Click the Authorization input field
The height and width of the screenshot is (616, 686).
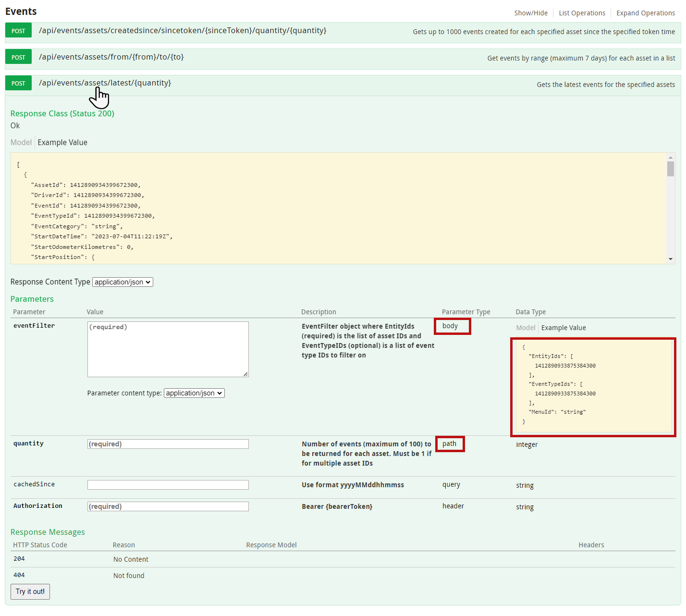168,506
